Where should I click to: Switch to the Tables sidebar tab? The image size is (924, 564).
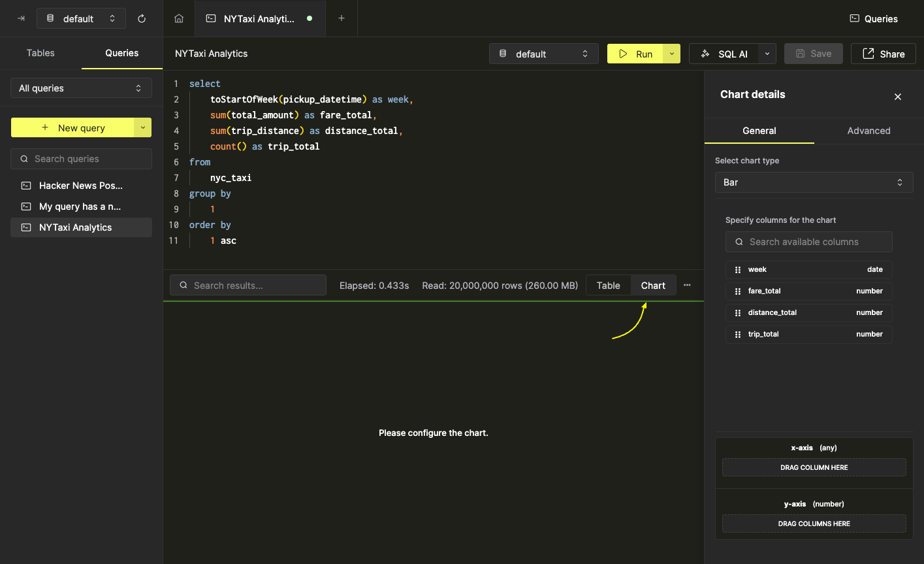pyautogui.click(x=40, y=53)
